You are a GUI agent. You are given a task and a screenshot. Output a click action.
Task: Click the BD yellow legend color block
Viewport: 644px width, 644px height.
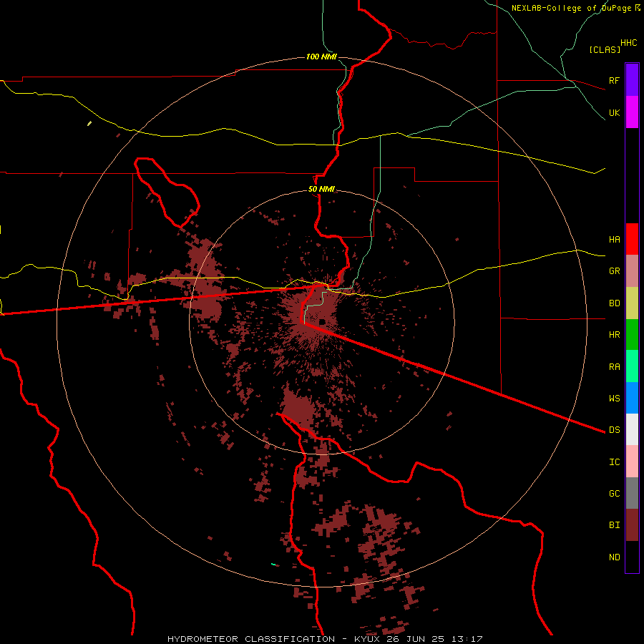(x=632, y=303)
